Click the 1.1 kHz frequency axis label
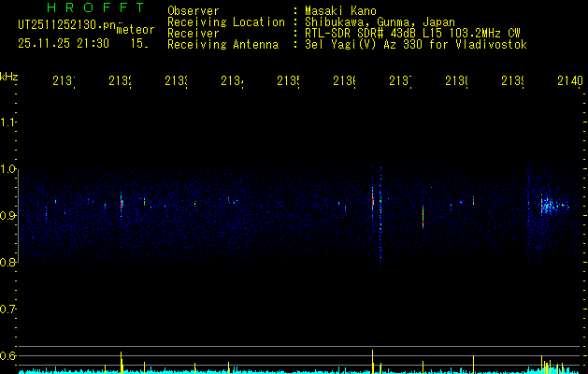This screenshot has width=588, height=374. tap(7, 122)
